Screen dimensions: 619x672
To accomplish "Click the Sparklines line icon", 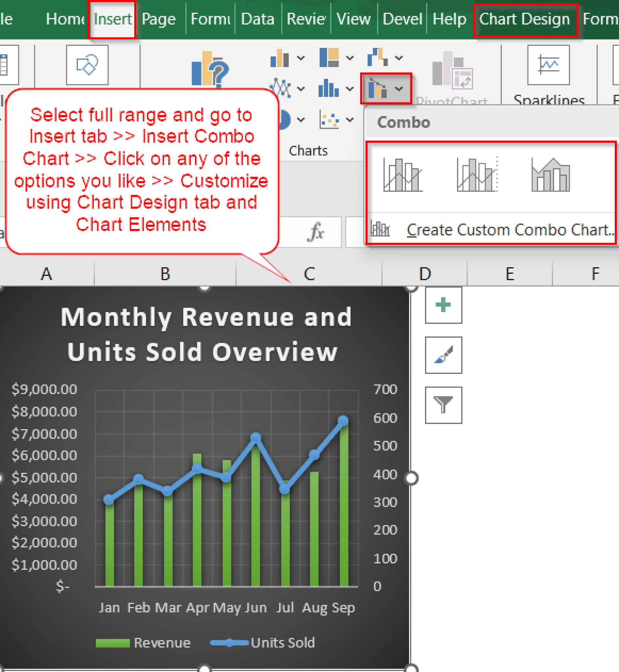I will click(549, 65).
